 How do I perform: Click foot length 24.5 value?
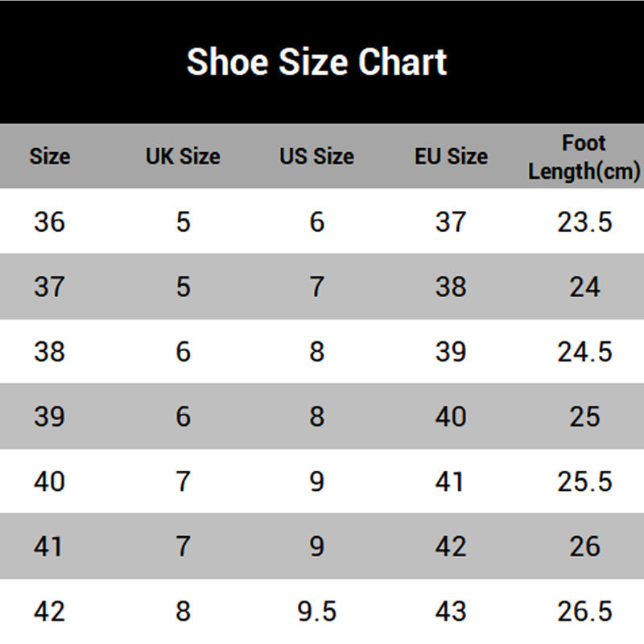coord(585,352)
